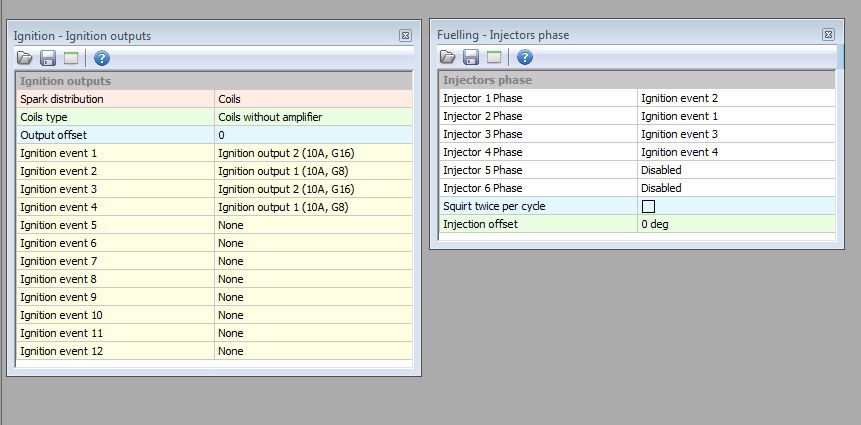Open help in the Ignition outputs panel
861x425 pixels.
[x=101, y=59]
